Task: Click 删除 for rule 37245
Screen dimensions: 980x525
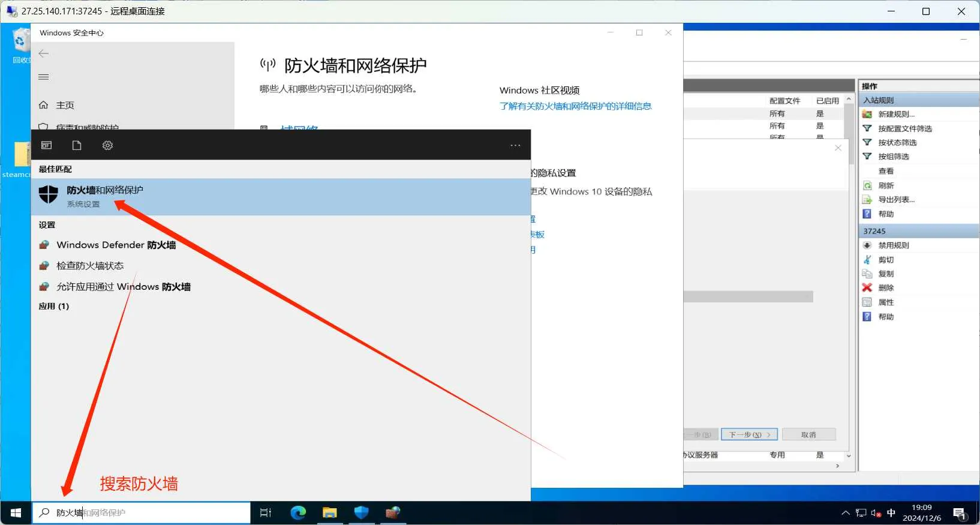Action: click(x=886, y=288)
